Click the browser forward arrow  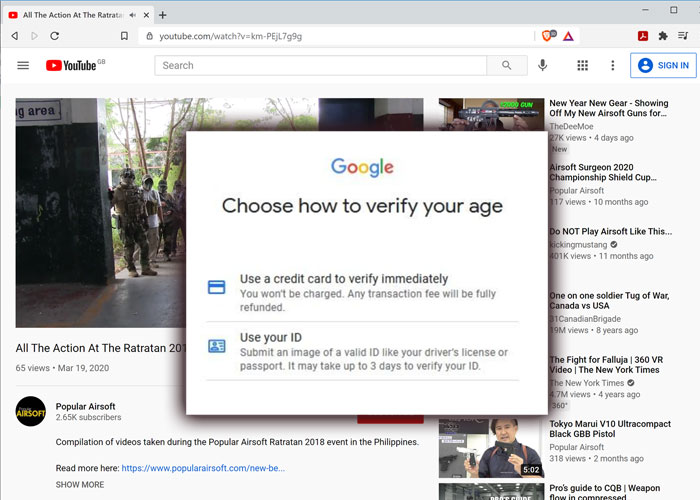pyautogui.click(x=34, y=36)
